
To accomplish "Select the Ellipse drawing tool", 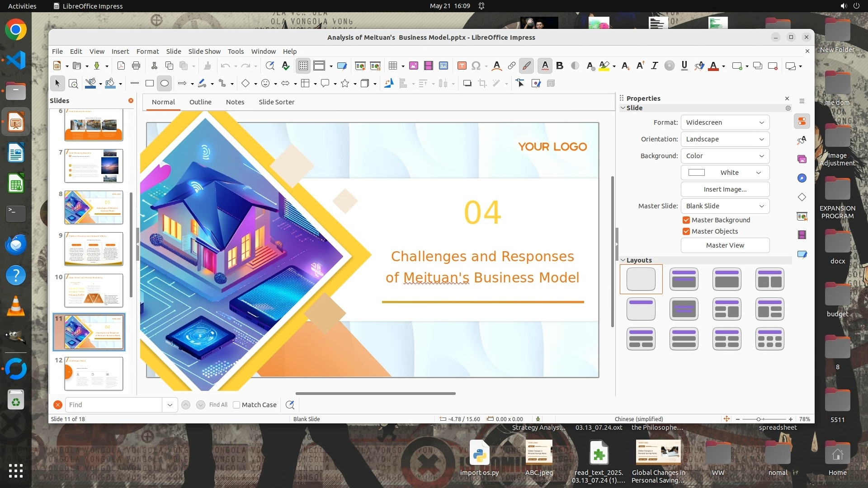I will [165, 83].
